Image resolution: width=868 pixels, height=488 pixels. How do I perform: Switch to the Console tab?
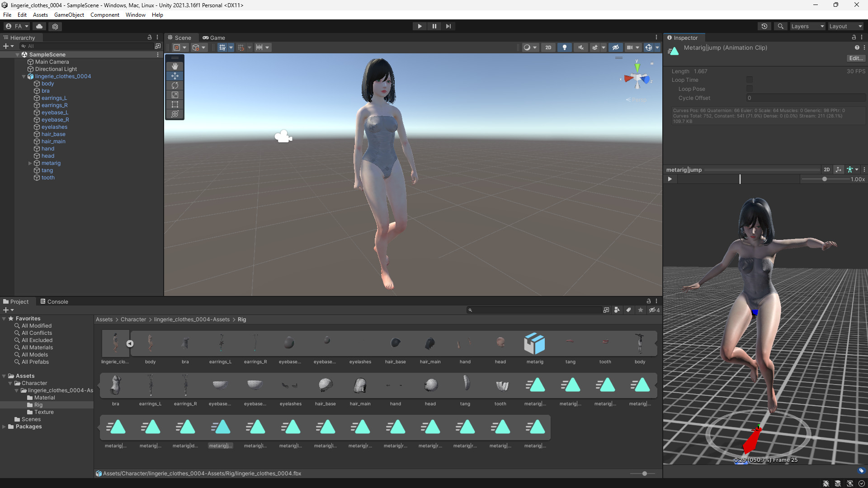pyautogui.click(x=54, y=302)
